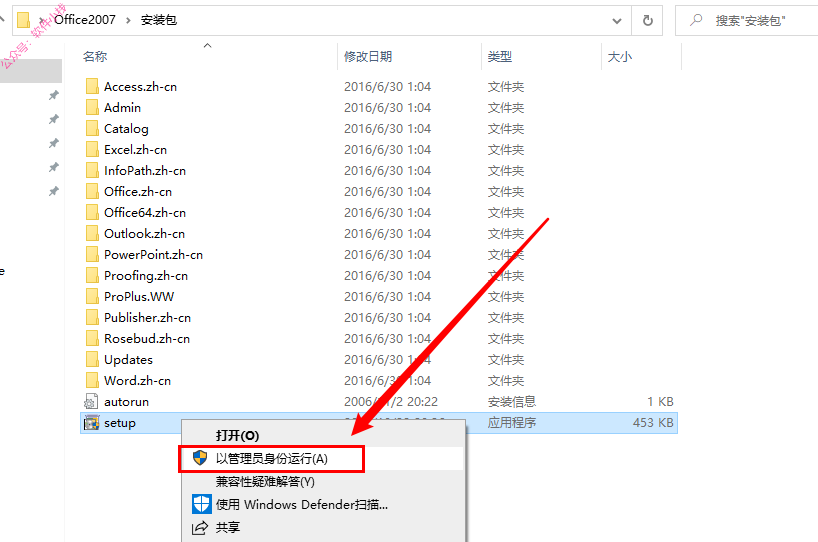Screen dimensions: 818x542
Task: Click the autorun setup-info file icon
Action: [x=91, y=402]
